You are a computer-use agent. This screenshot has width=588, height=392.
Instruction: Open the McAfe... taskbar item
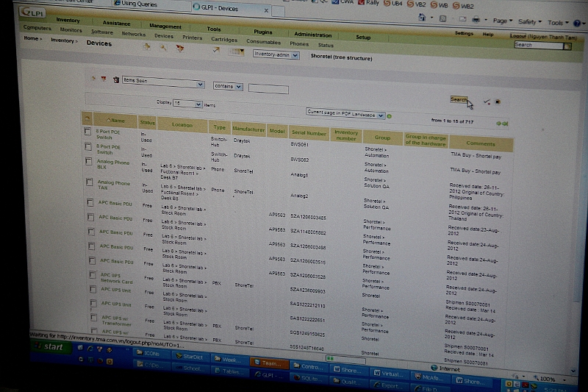(430, 377)
